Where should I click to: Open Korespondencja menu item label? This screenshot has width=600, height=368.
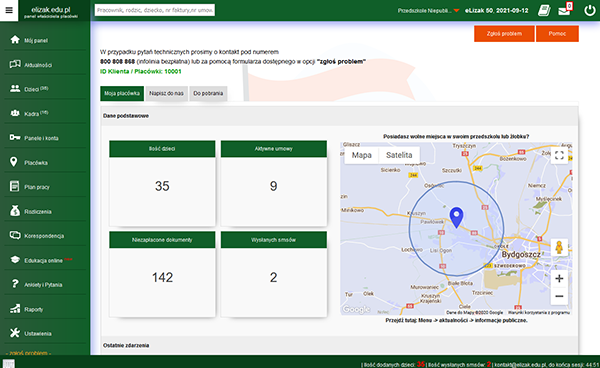tap(44, 236)
